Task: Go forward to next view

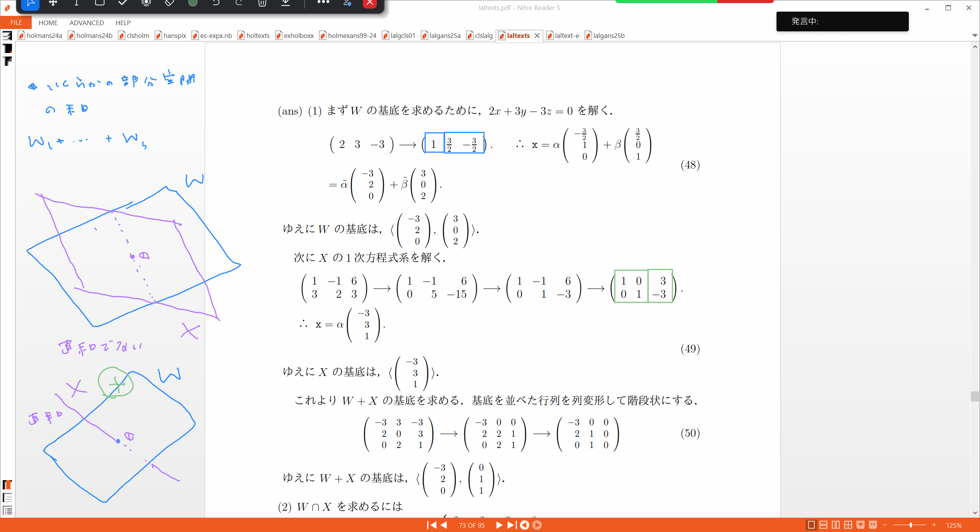Action: point(537,525)
